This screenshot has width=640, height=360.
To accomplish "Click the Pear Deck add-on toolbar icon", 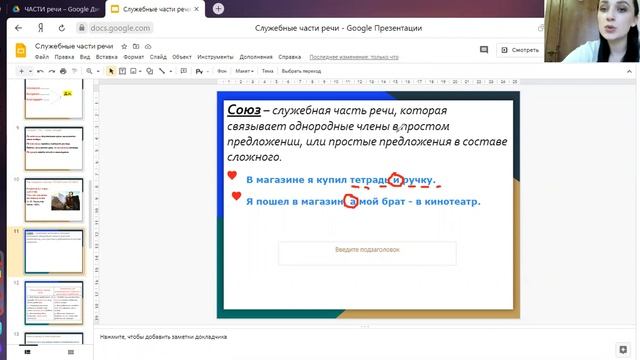I will [199, 71].
